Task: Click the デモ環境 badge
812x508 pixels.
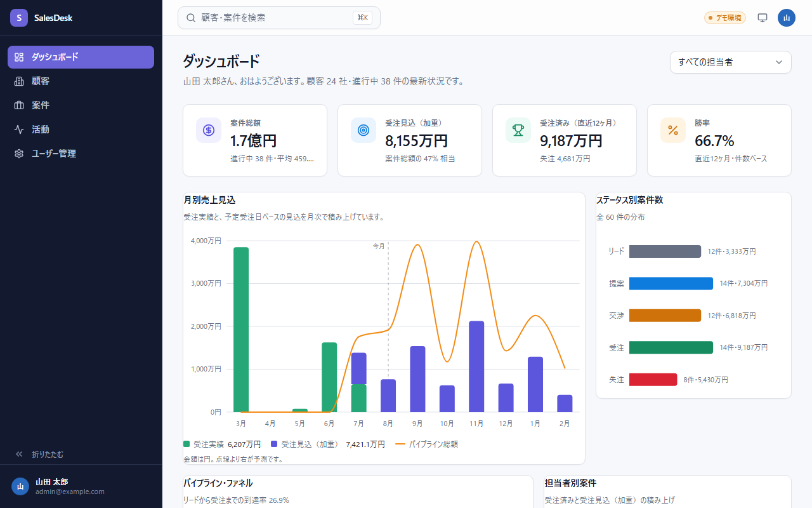Action: 725,18
